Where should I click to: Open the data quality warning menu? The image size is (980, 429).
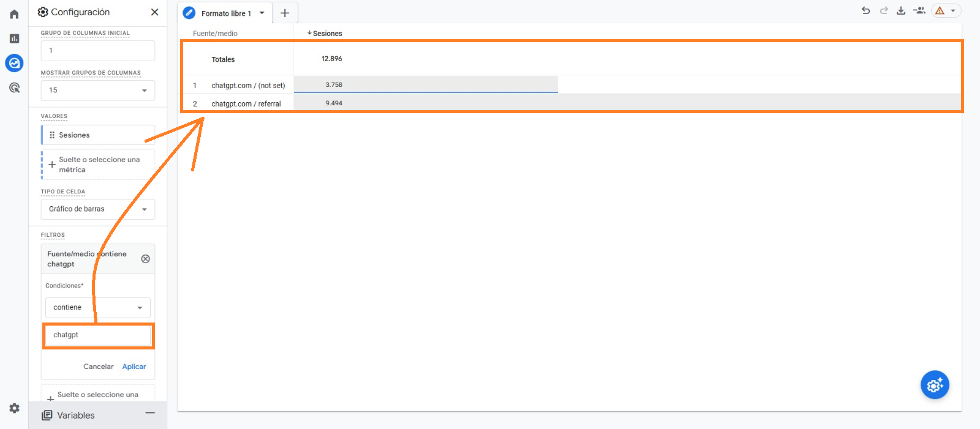[946, 10]
